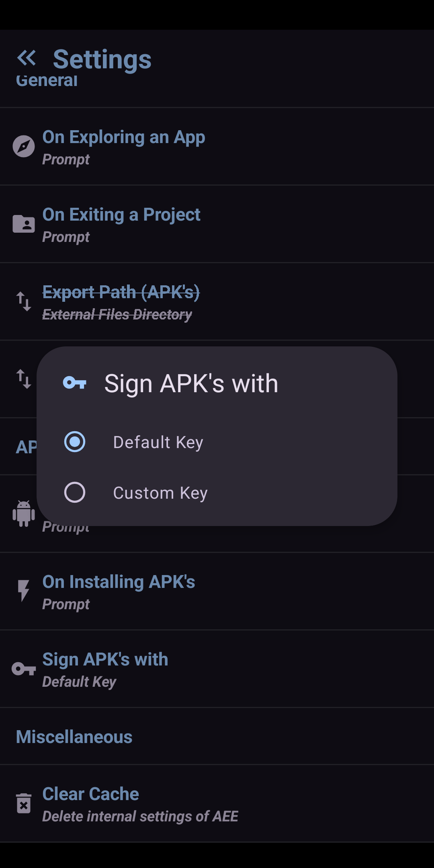Select the Default Key radio button
The height and width of the screenshot is (868, 434).
[75, 442]
